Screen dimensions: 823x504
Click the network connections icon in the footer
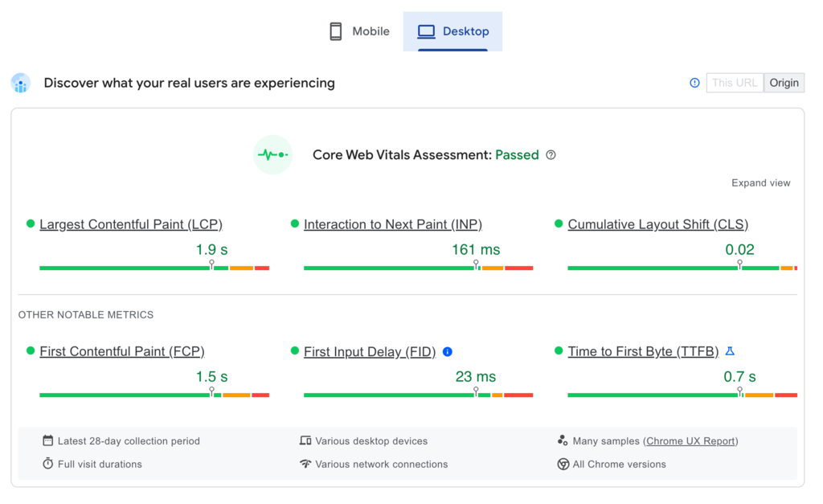(x=306, y=464)
